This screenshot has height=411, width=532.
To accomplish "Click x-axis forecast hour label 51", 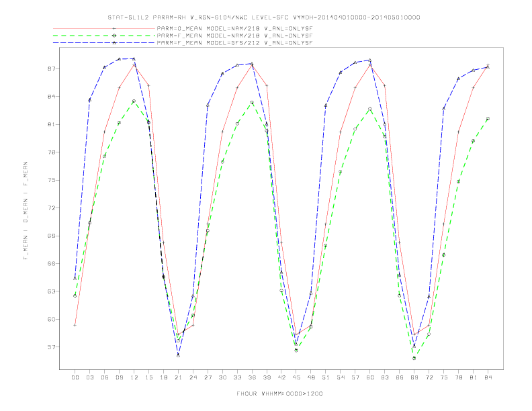I will 326,377.
